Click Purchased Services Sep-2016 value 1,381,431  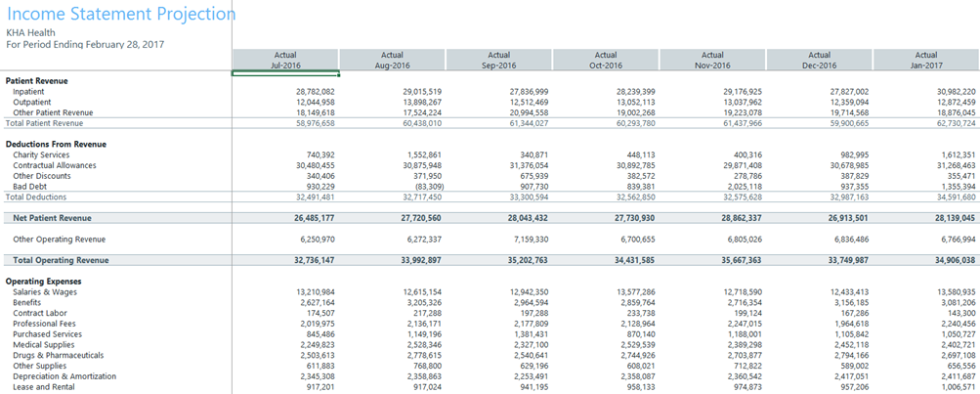click(532, 334)
